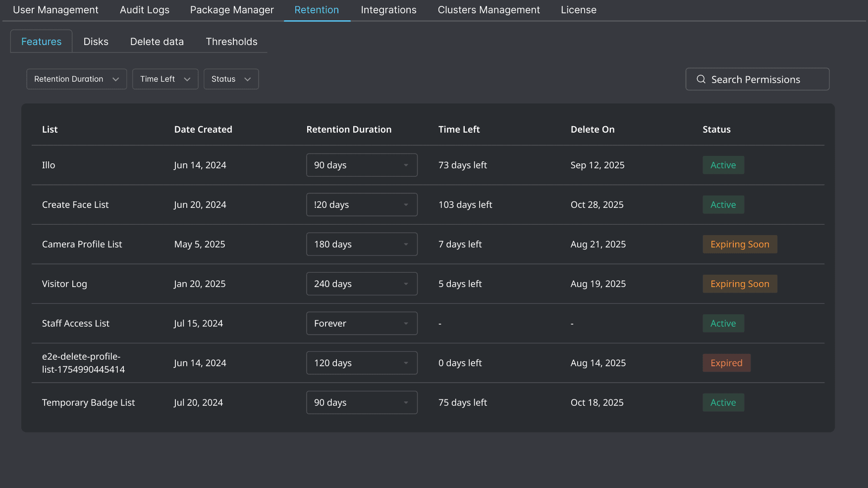This screenshot has height=488, width=868.
Task: Select the Retention tab
Action: click(317, 10)
